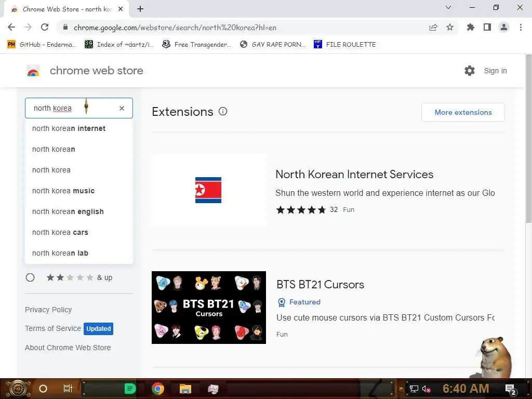Click the five-star rating of North Korean Internet Services
Image resolution: width=532 pixels, height=399 pixels.
point(301,210)
